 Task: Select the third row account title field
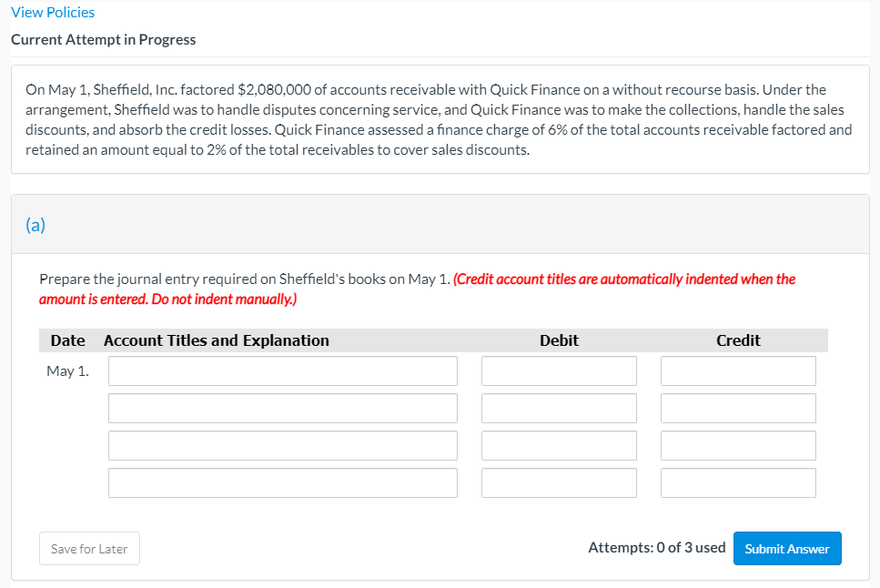coord(283,445)
